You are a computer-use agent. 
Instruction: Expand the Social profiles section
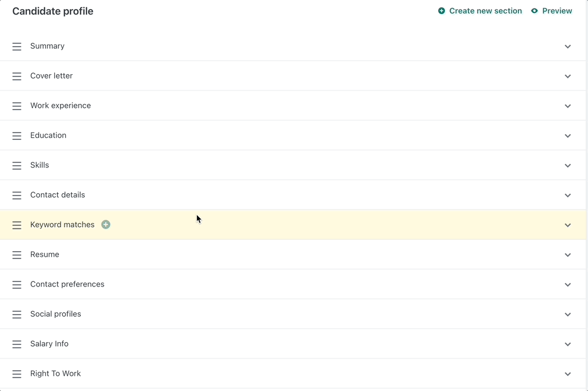tap(567, 314)
